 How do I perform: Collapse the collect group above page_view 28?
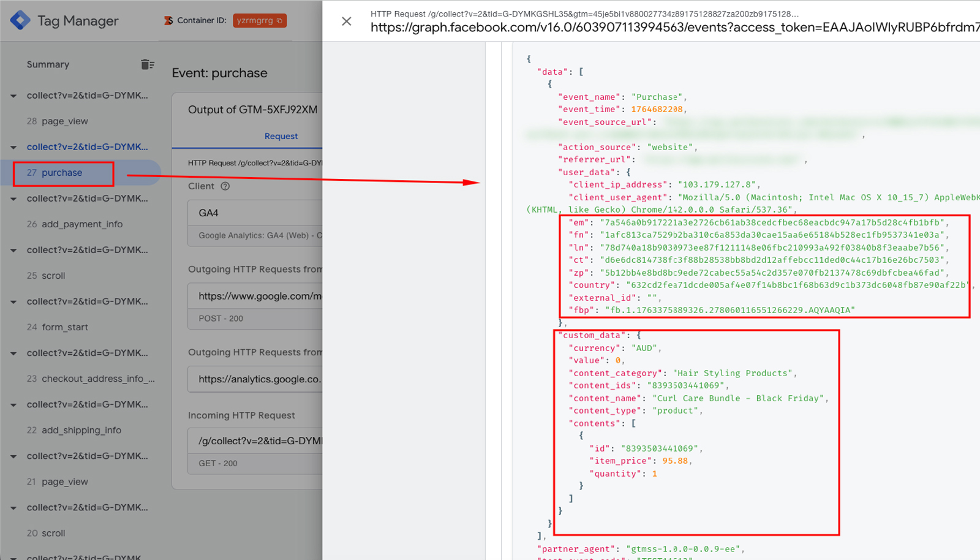point(13,96)
